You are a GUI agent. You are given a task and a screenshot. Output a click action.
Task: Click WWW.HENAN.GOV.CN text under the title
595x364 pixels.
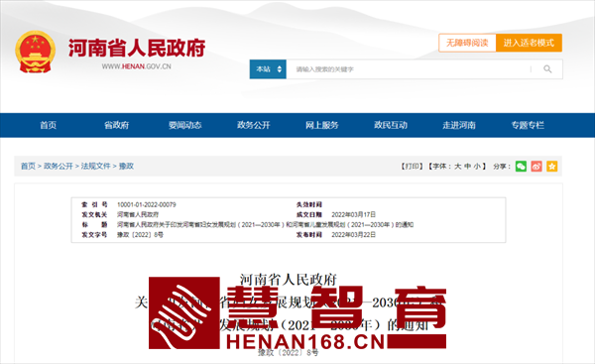tap(136, 66)
